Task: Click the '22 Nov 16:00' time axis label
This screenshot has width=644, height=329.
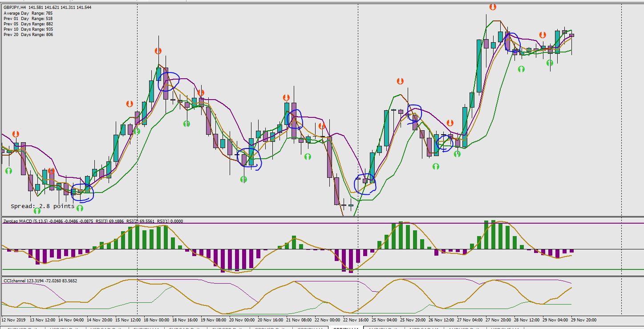Action: (x=356, y=320)
